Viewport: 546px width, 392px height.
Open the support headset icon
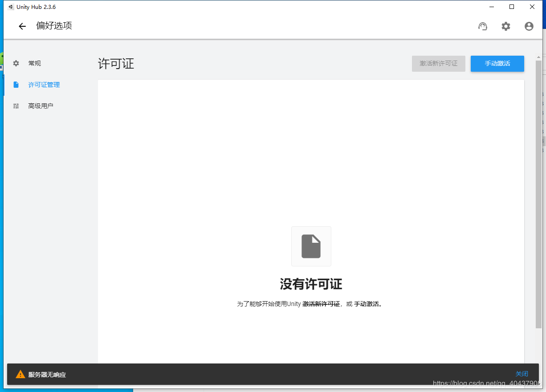pyautogui.click(x=483, y=26)
